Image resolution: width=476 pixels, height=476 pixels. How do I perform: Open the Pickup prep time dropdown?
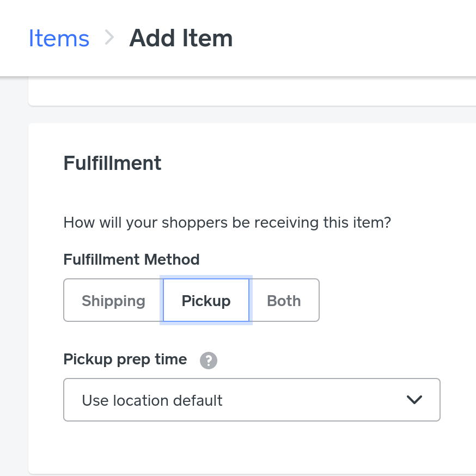tap(252, 400)
